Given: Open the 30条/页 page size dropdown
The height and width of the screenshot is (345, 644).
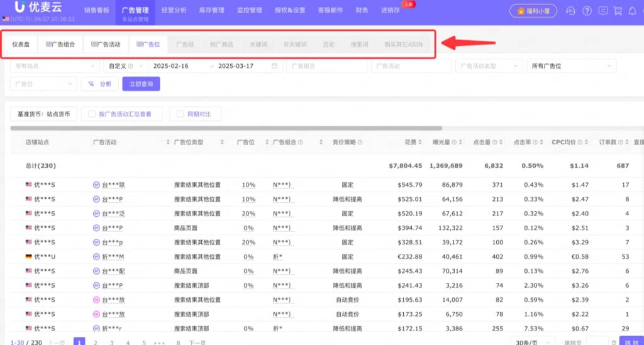Looking at the screenshot, I should tap(532, 342).
